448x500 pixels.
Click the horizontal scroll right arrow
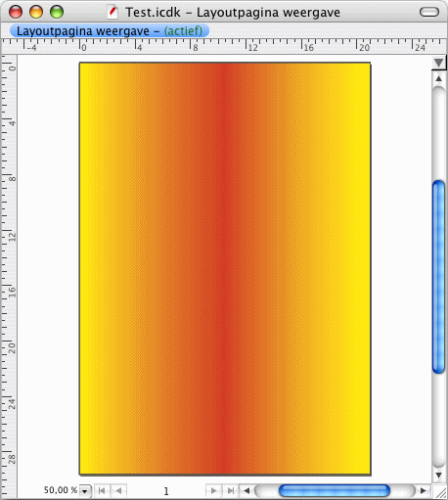(x=424, y=490)
